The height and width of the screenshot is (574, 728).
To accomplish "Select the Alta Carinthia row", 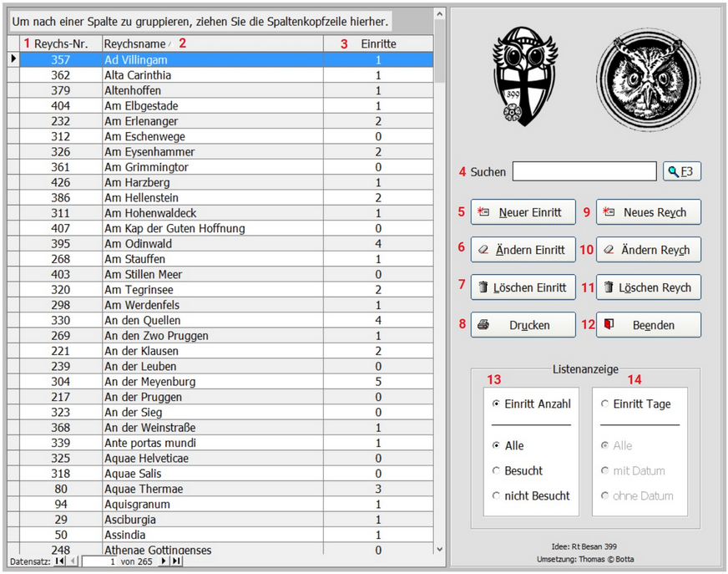I will coord(226,75).
